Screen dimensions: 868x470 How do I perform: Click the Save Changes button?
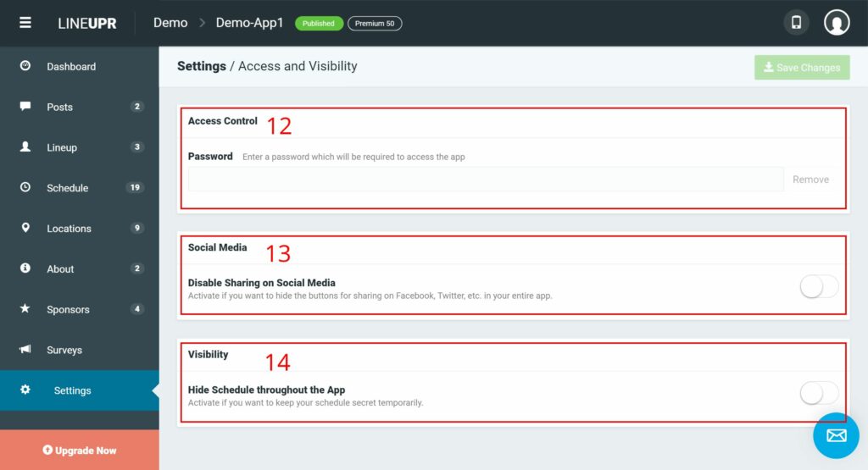click(802, 68)
